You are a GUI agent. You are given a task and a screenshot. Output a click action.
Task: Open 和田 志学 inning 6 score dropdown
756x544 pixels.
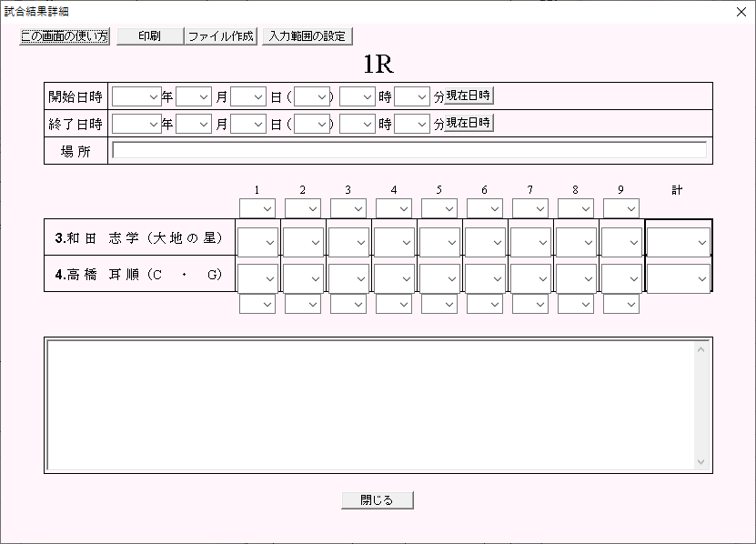pyautogui.click(x=485, y=242)
